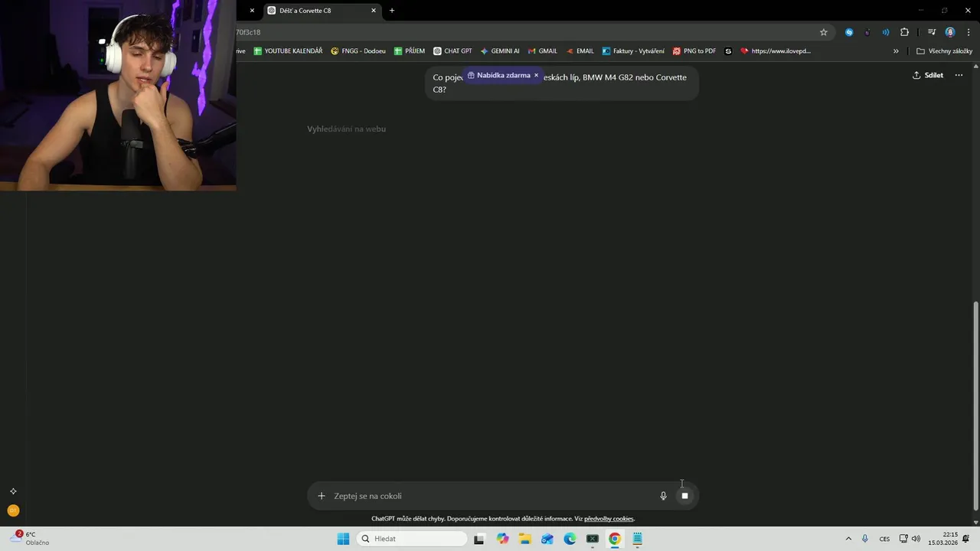Open the black S icon bookmark
980x551 pixels.
[728, 51]
